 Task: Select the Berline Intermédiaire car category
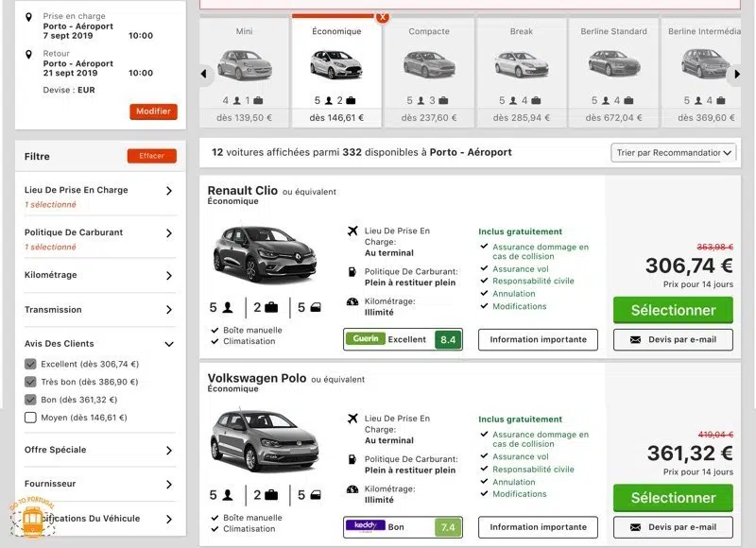701,74
